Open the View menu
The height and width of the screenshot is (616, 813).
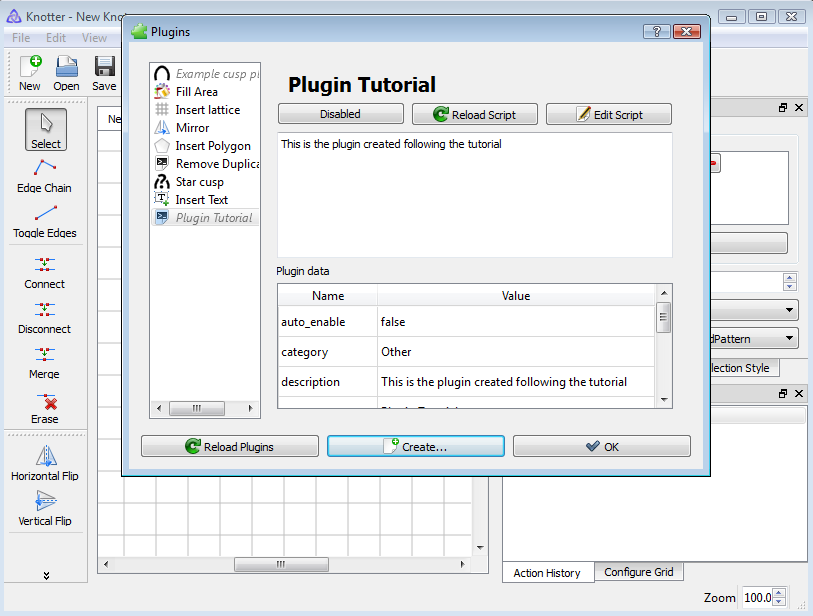coord(94,38)
